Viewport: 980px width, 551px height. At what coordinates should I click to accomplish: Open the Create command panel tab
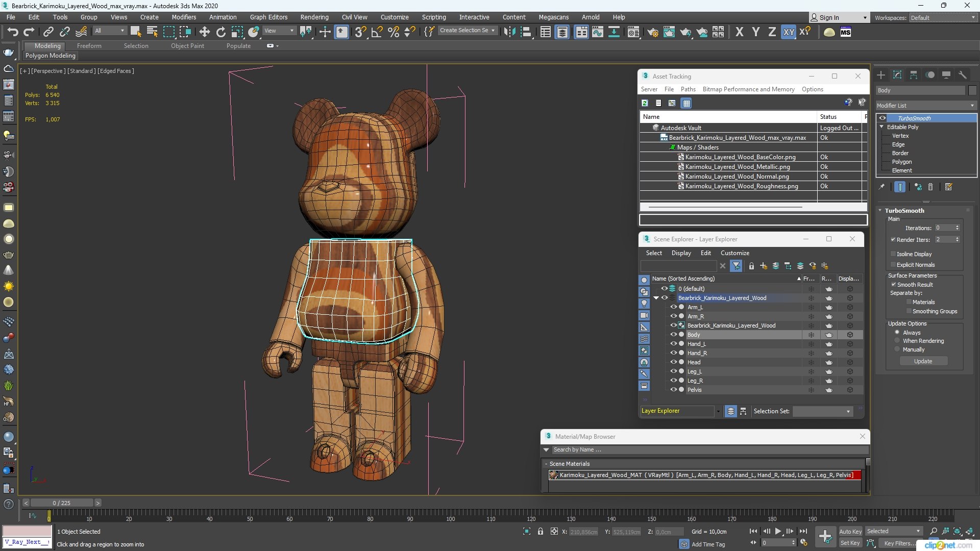click(881, 75)
